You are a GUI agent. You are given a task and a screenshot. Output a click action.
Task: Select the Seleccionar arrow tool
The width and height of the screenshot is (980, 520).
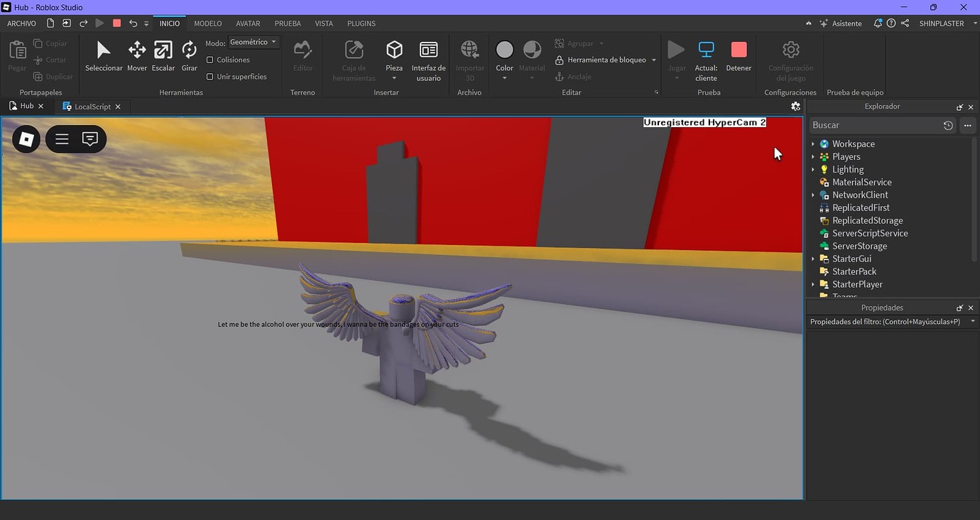click(104, 56)
